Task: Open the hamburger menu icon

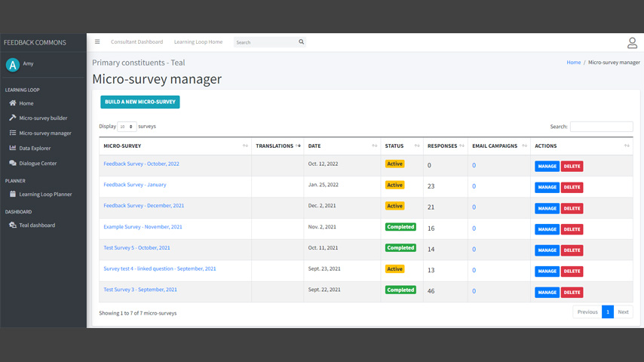Action: click(97, 41)
